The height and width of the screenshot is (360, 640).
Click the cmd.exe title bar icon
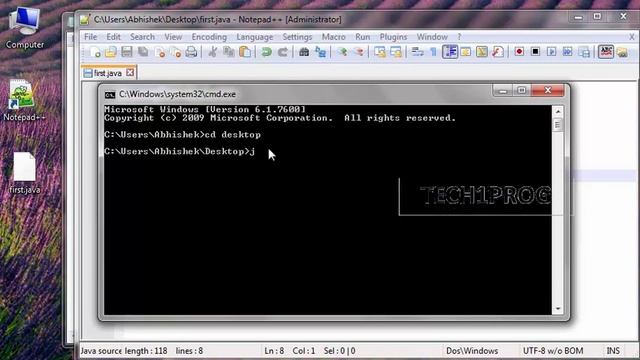point(110,95)
